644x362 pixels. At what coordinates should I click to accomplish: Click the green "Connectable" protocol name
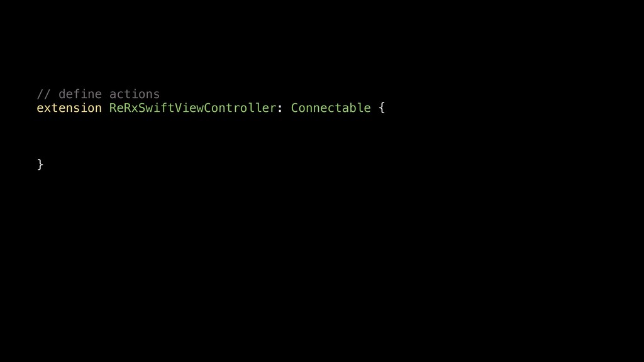point(331,108)
